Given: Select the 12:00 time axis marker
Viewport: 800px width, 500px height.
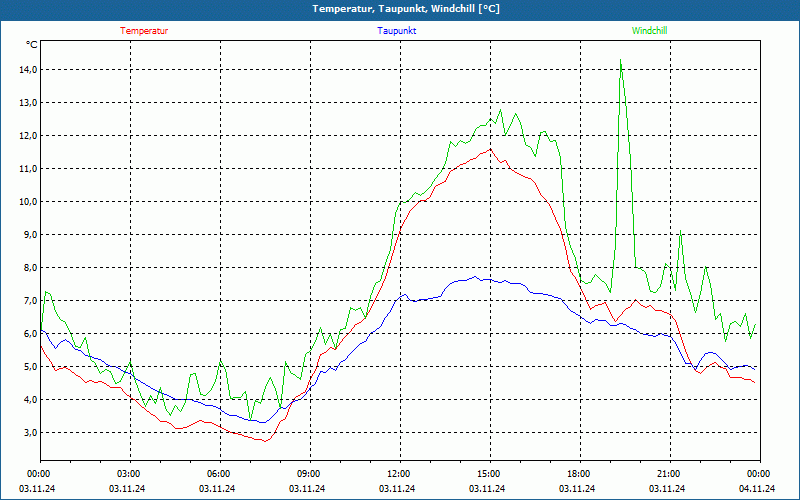Looking at the screenshot, I should pos(399,474).
